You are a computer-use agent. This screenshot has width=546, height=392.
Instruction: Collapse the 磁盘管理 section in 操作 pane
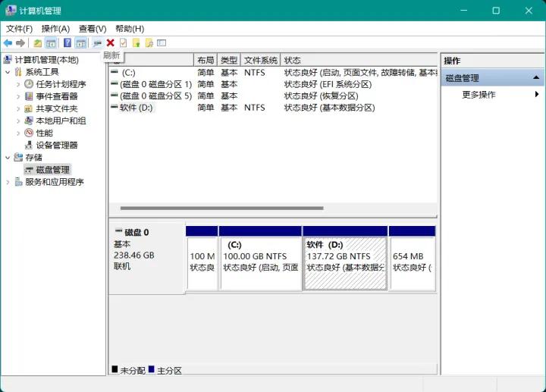pyautogui.click(x=536, y=77)
